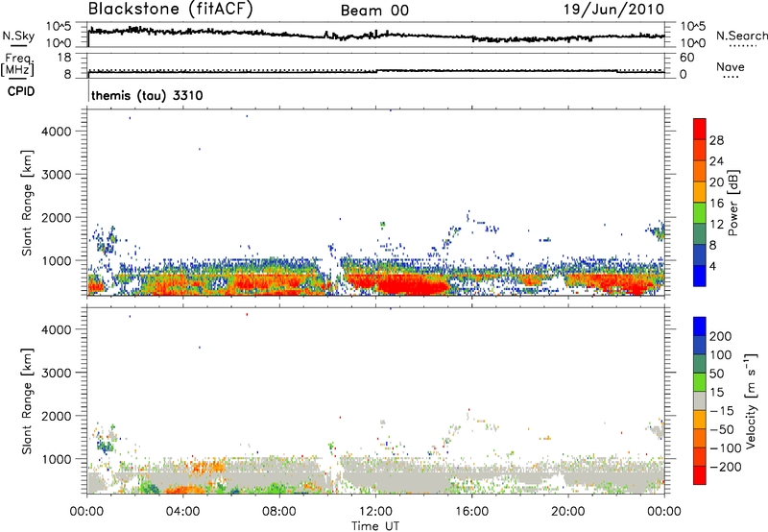
Task: Click the 08:00 time axis tick label
Action: [279, 512]
